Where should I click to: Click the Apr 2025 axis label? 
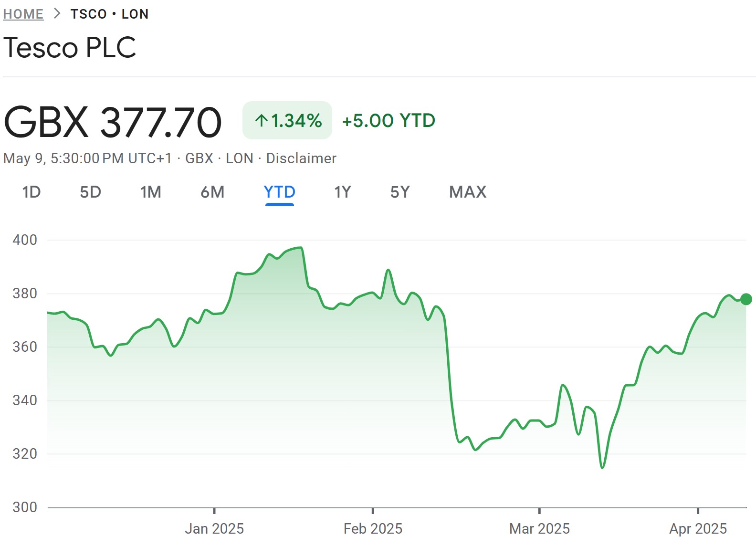[698, 529]
